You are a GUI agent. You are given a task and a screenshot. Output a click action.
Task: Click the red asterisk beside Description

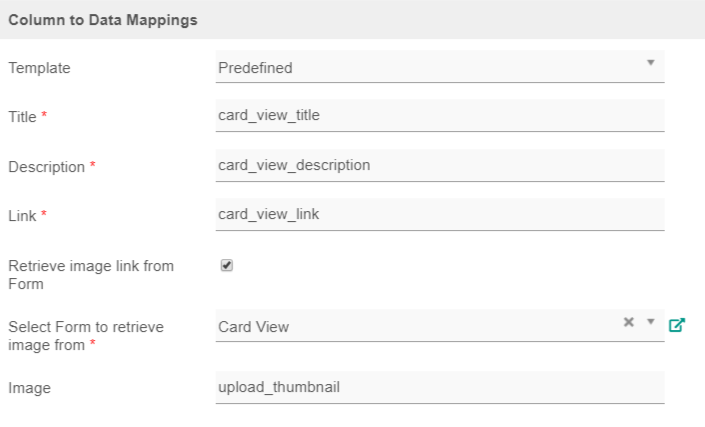click(x=93, y=165)
